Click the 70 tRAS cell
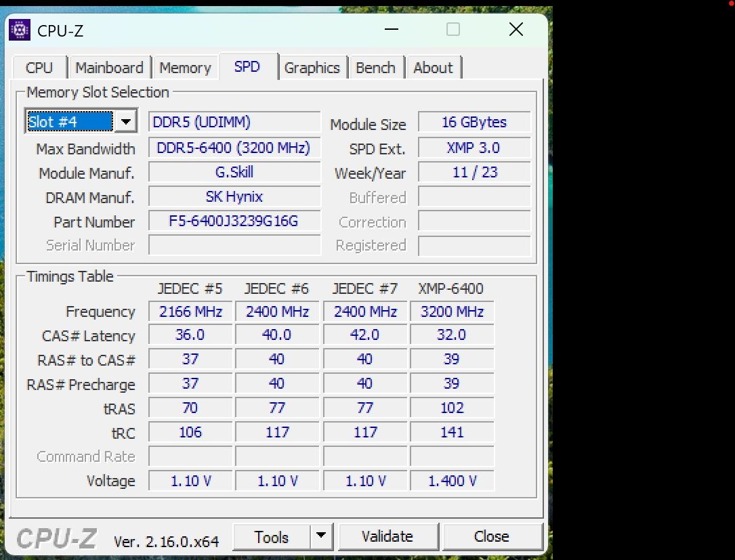This screenshot has height=560, width=735. (190, 408)
